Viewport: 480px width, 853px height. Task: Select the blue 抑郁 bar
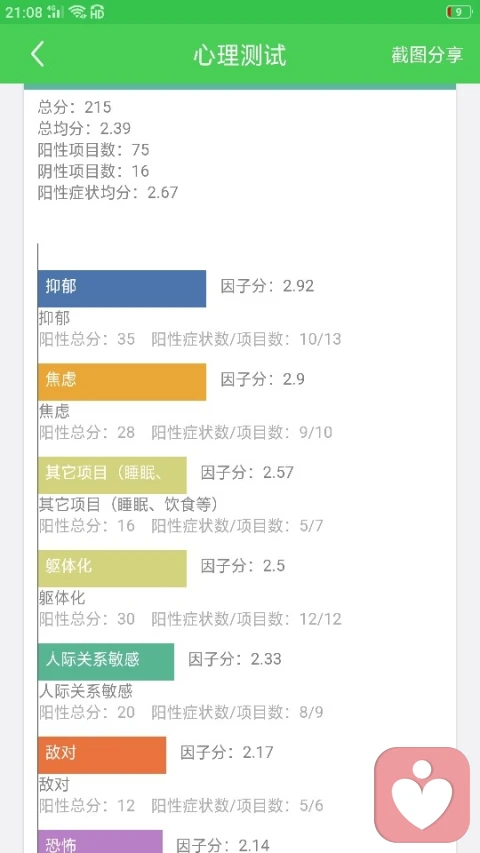coord(122,288)
